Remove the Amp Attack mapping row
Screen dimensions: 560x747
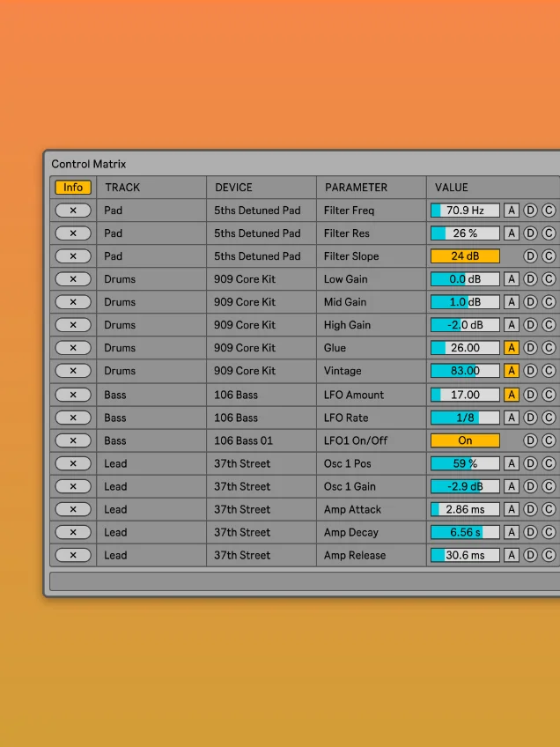click(73, 509)
